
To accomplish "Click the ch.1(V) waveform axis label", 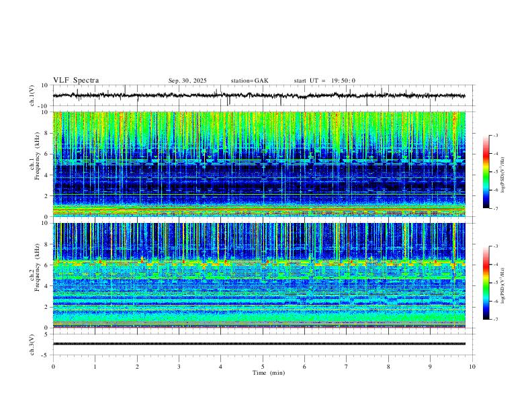I will (x=32, y=95).
